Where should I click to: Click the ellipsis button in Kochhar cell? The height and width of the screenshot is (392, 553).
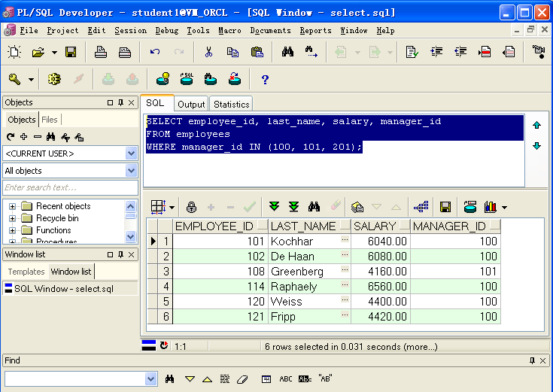coord(345,239)
